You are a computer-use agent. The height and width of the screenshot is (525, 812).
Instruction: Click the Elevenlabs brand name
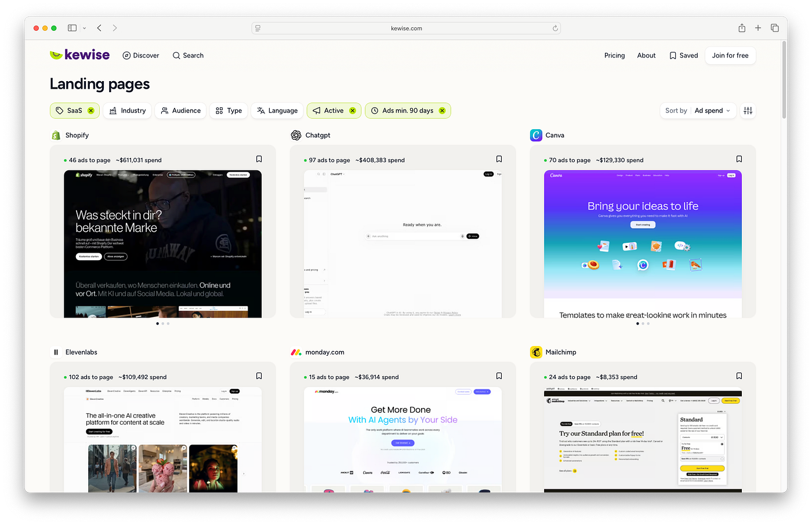[x=81, y=352]
